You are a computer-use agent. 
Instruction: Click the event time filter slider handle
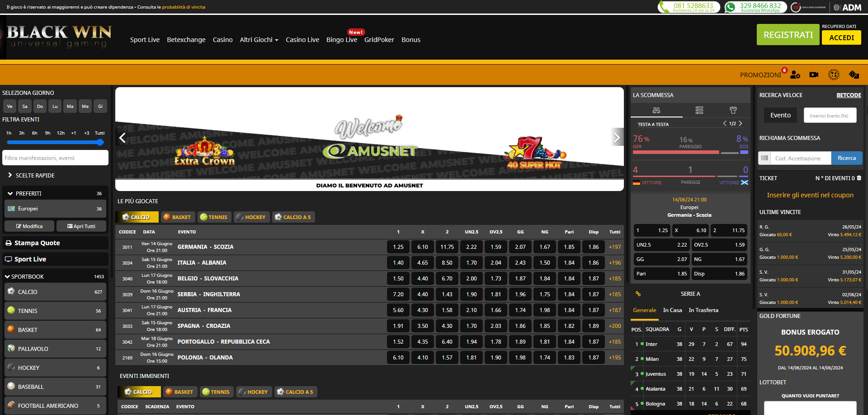[x=100, y=142]
